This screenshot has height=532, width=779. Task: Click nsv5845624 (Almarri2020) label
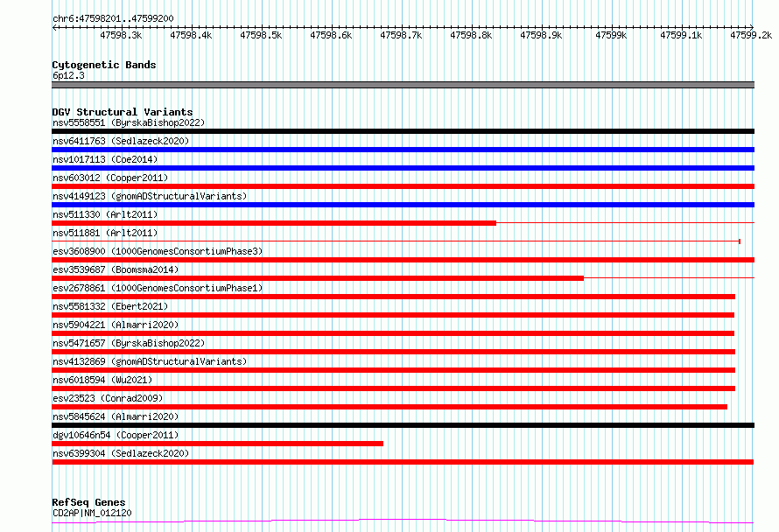tap(116, 416)
